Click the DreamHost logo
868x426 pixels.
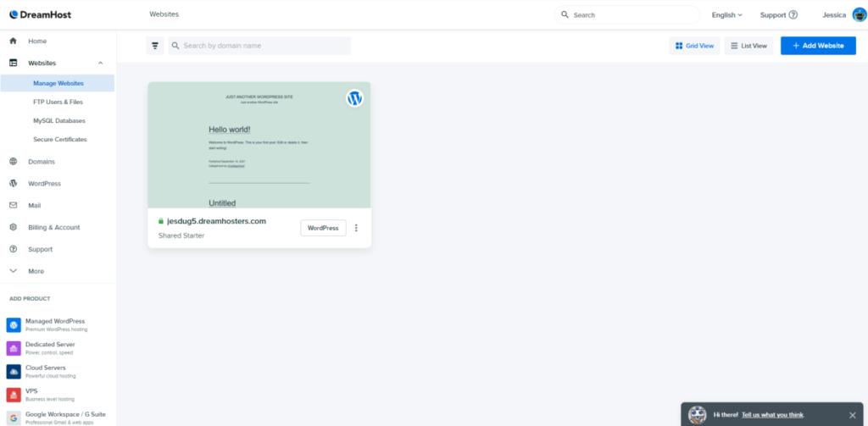click(41, 15)
